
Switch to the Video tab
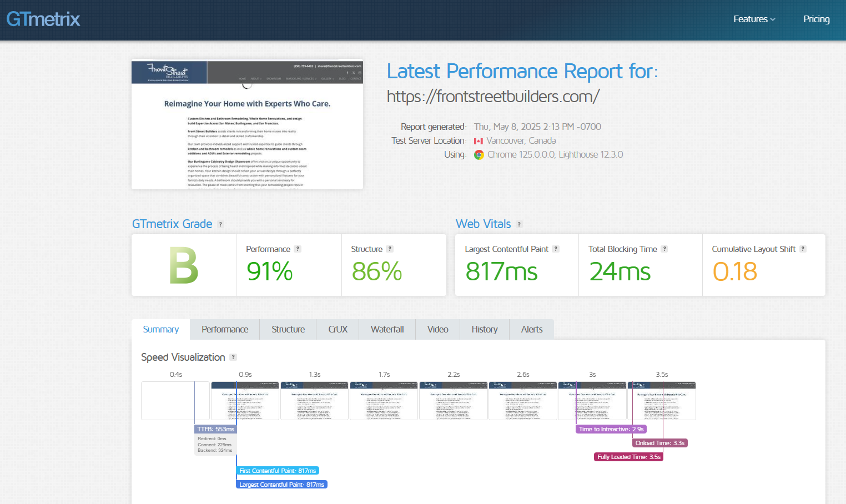click(437, 330)
